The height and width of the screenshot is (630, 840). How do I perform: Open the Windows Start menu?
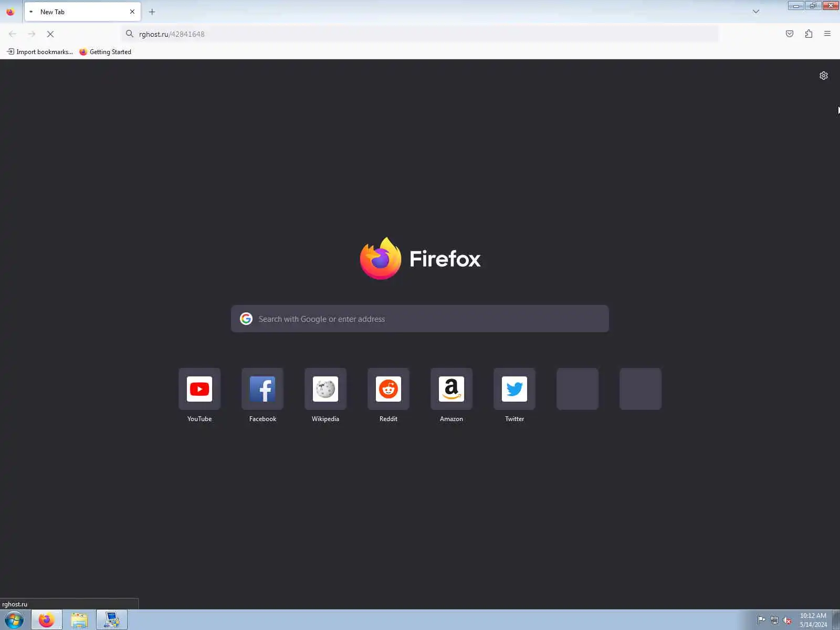[x=14, y=620]
